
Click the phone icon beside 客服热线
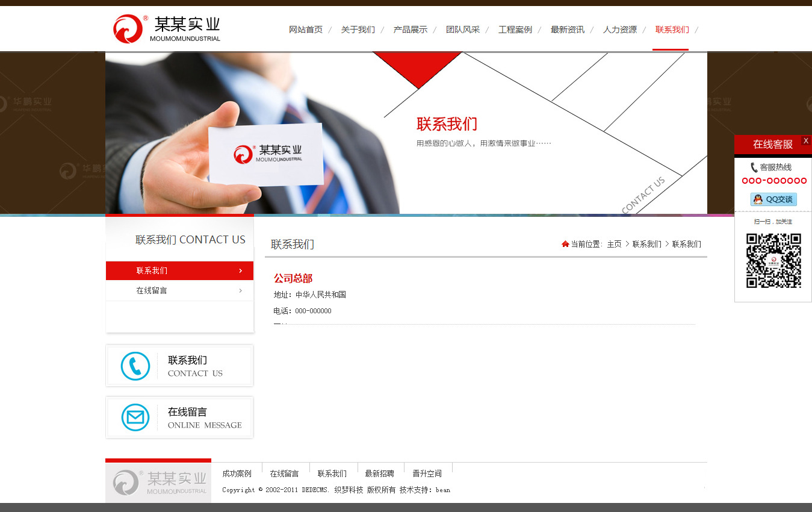(754, 167)
